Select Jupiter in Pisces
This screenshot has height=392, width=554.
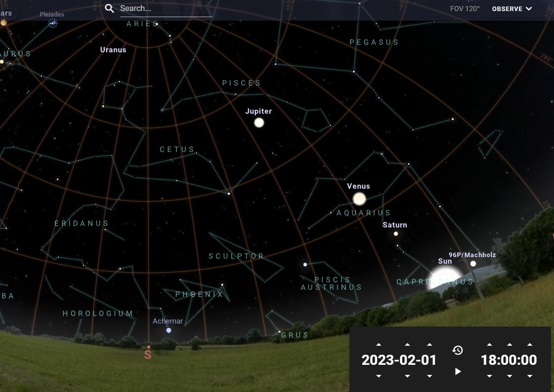pyautogui.click(x=258, y=122)
